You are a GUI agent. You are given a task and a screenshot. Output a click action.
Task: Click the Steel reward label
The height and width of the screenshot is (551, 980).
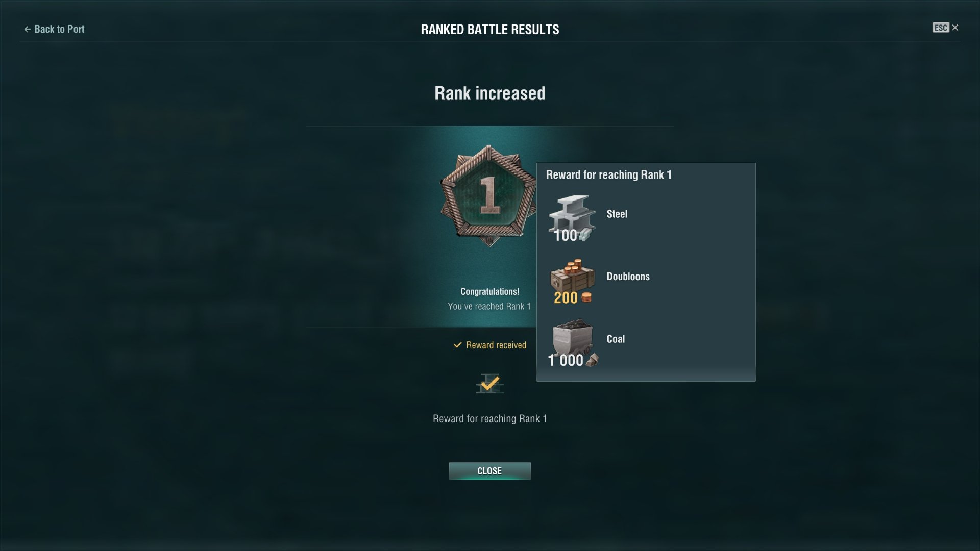[617, 214]
